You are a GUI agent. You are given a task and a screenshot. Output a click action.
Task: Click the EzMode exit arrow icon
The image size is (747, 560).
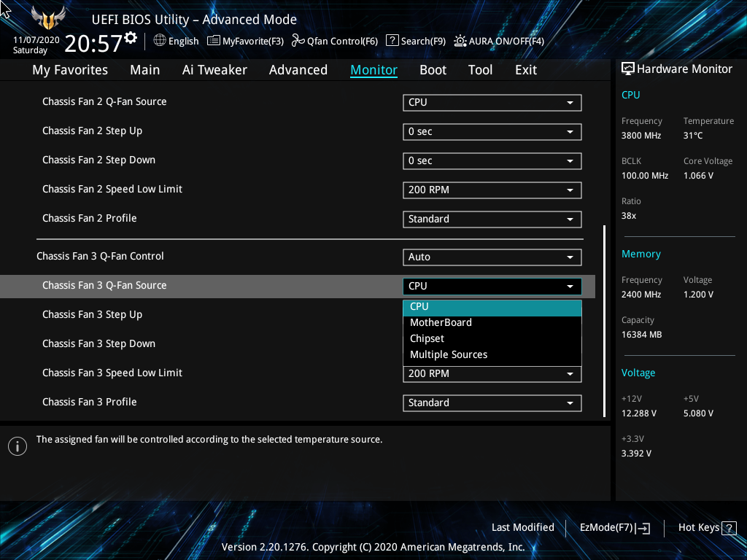(x=643, y=528)
